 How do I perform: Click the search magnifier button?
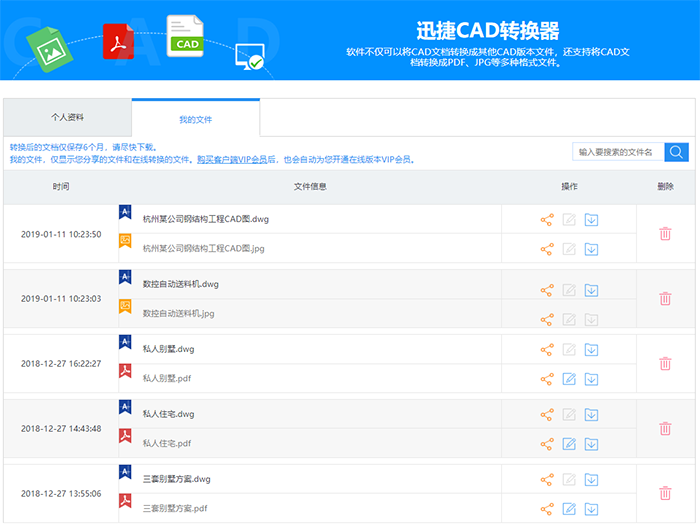[676, 152]
